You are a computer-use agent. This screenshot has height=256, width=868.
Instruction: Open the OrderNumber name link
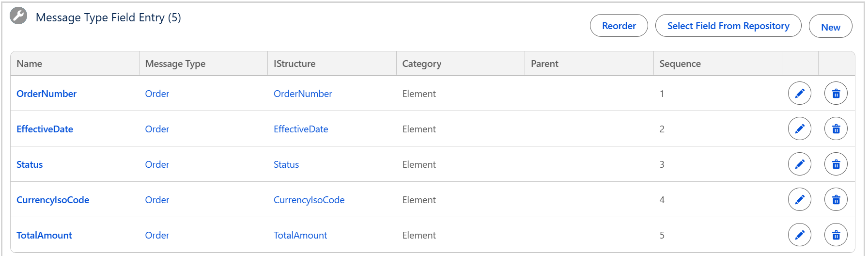click(46, 94)
